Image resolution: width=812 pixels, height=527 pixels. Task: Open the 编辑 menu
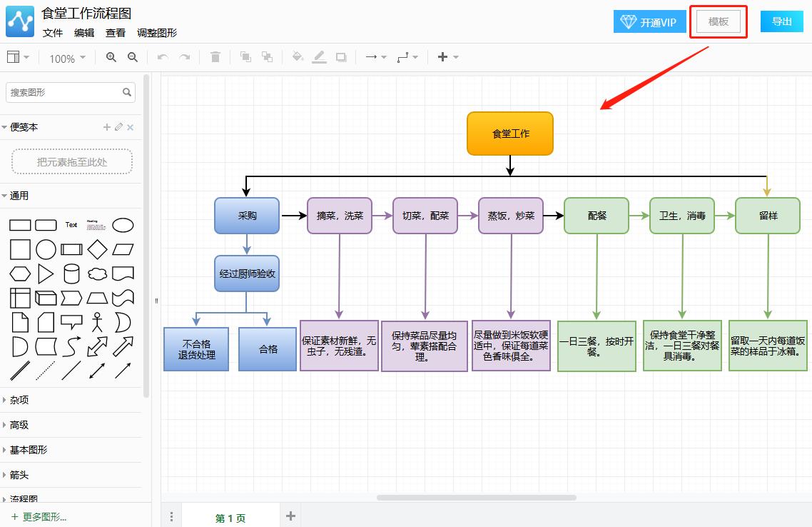pos(84,33)
